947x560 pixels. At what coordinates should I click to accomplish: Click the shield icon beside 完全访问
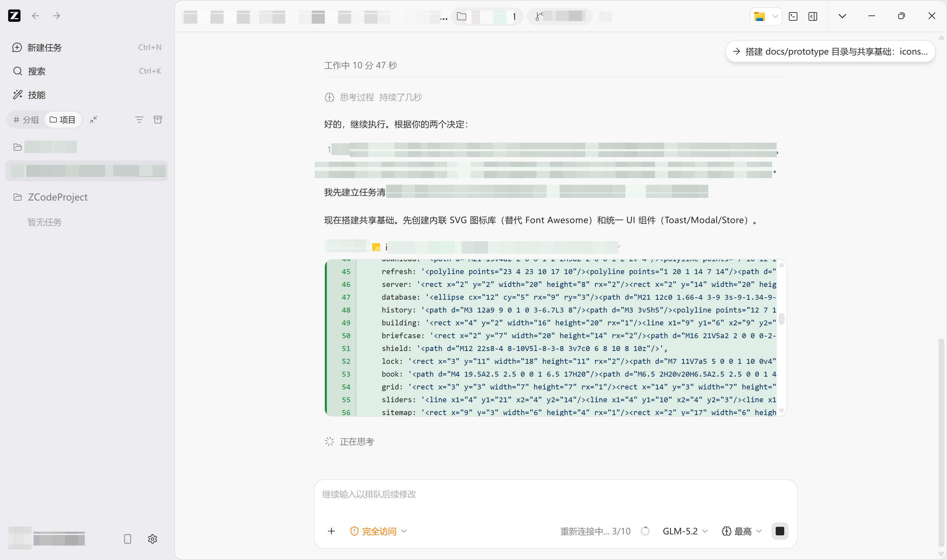(x=354, y=531)
